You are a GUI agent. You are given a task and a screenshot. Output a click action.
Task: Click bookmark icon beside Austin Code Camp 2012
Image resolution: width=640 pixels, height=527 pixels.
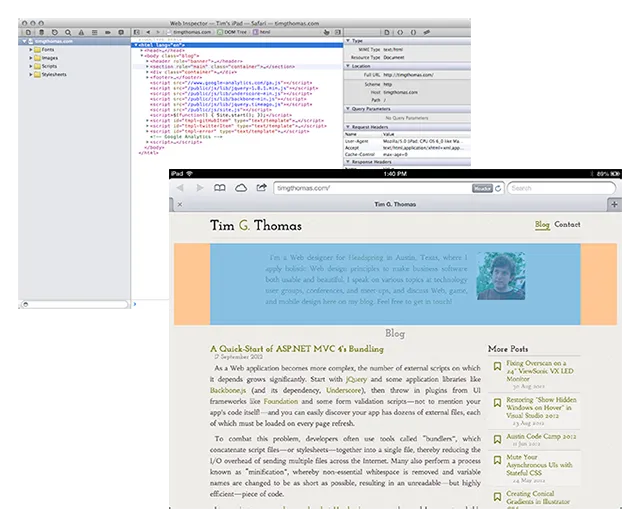(x=496, y=436)
